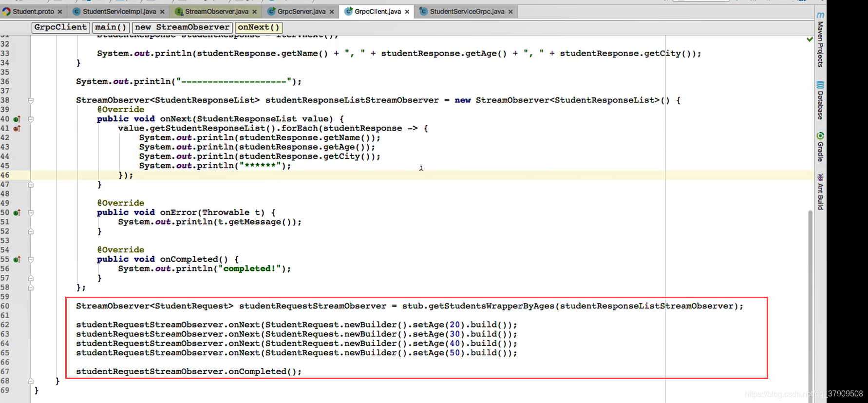Viewport: 868px width, 403px height.
Task: Click the fold end marker on line 58
Action: click(31, 288)
